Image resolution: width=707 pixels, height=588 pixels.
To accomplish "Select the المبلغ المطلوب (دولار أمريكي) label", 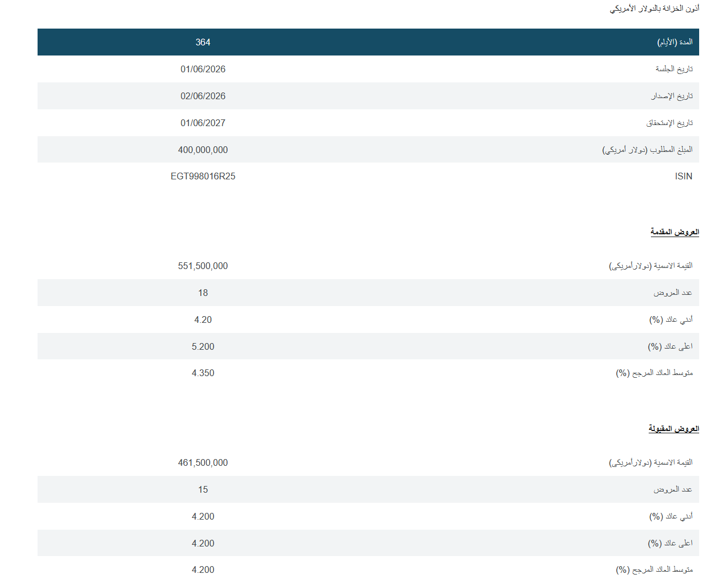I will pos(648,150).
